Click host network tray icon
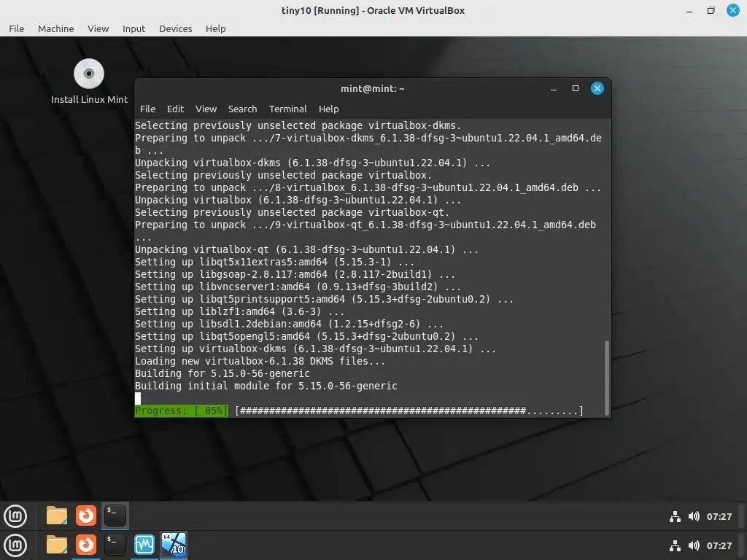This screenshot has width=747, height=560. [675, 545]
